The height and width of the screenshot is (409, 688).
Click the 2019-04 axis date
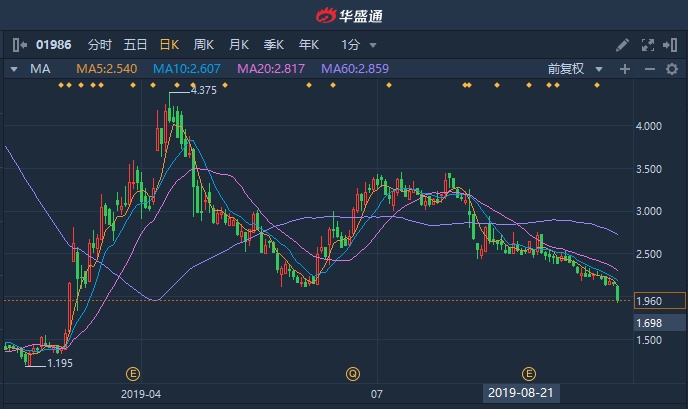tap(141, 394)
